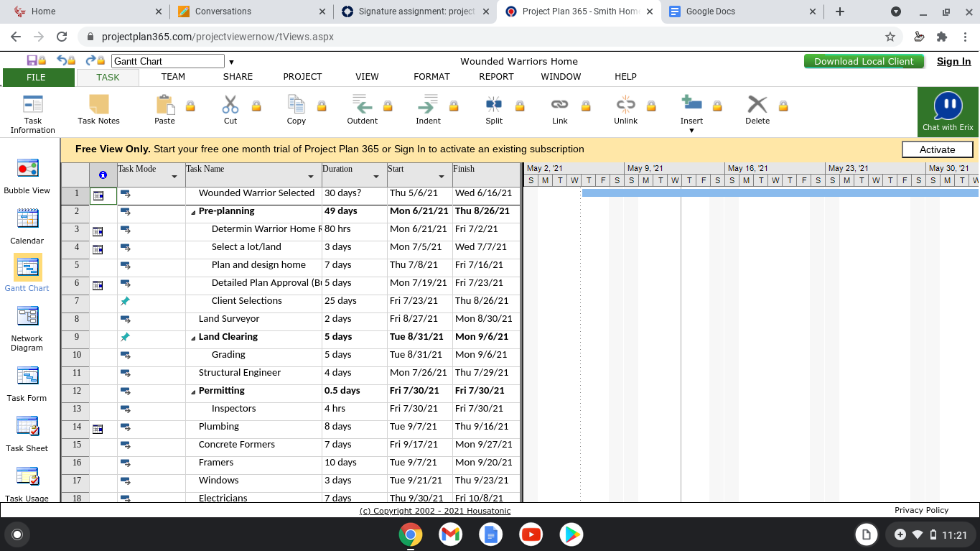Open the Gantt Chart view dropdown
Screen dimensions: 980x551
(231, 62)
